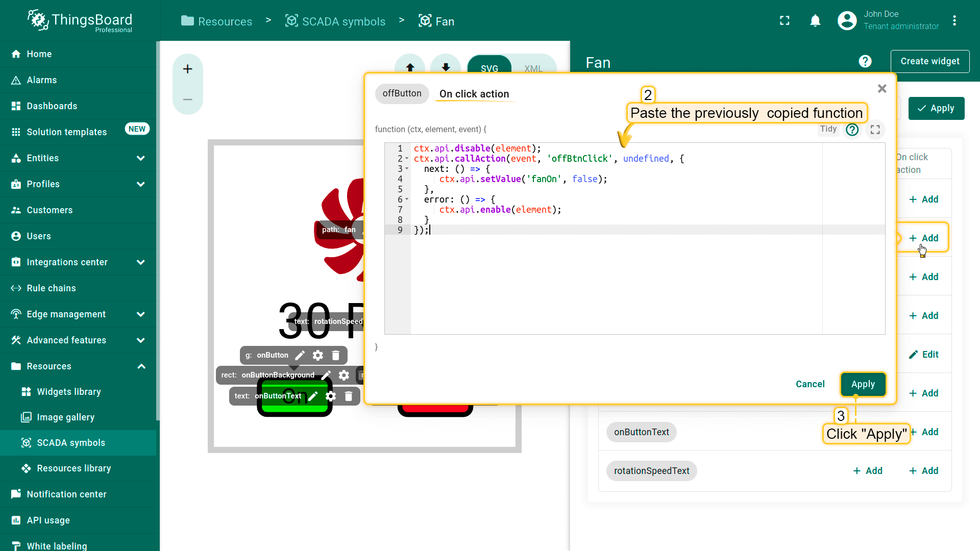Open the Widgets library menu item
The width and height of the screenshot is (980, 551).
pyautogui.click(x=69, y=392)
